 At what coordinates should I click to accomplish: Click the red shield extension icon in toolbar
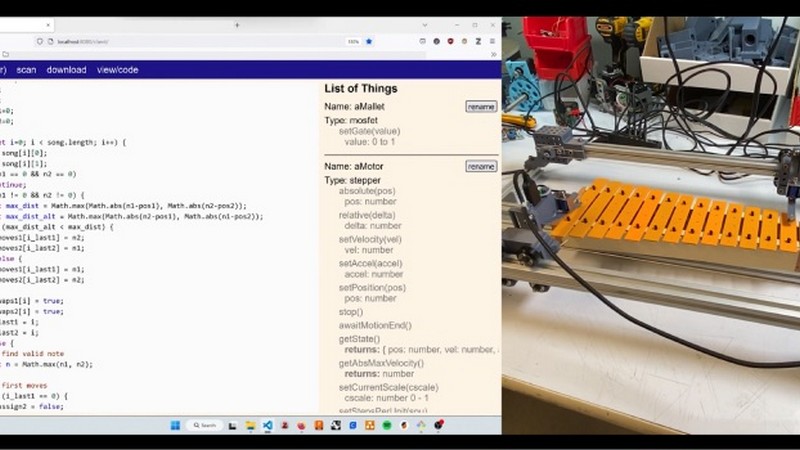point(450,41)
